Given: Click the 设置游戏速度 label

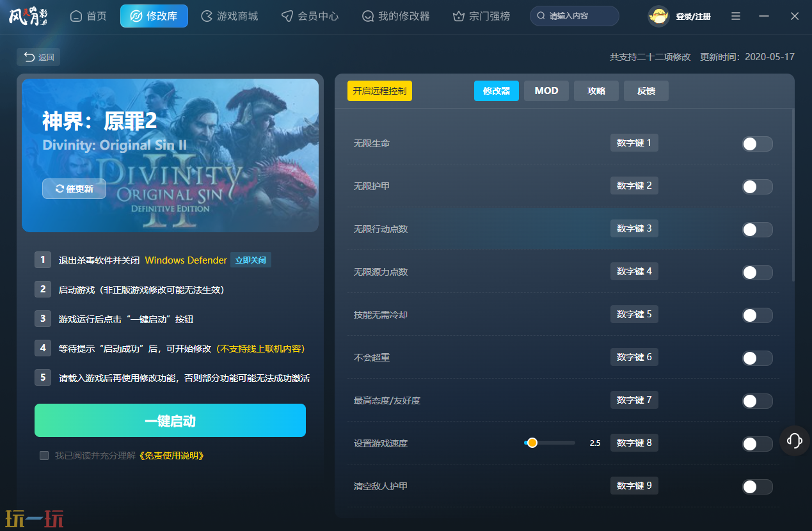Looking at the screenshot, I should click(x=381, y=443).
